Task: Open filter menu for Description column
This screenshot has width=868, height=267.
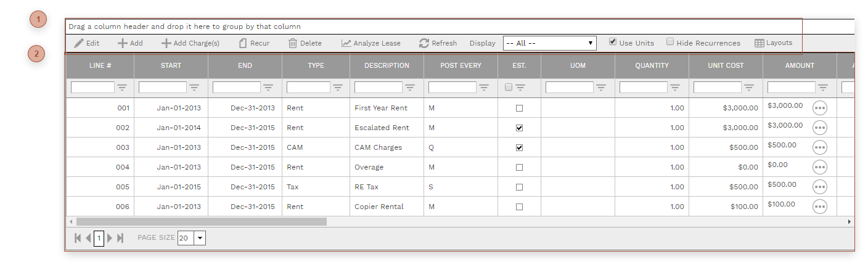Action: 410,88
